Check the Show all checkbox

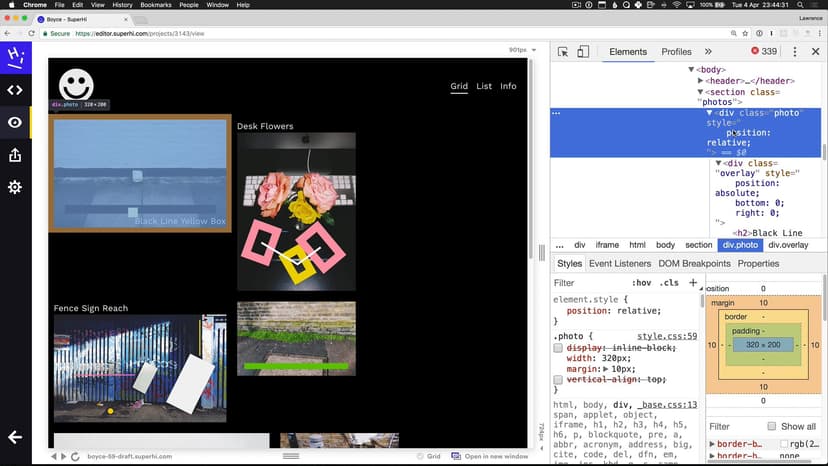point(771,426)
